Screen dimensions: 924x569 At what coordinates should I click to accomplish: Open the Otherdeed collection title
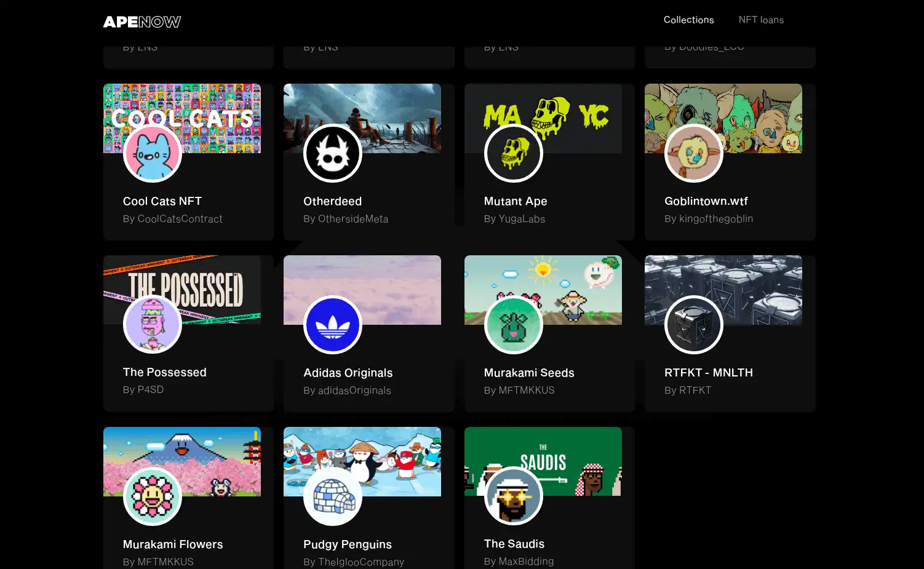click(x=333, y=201)
